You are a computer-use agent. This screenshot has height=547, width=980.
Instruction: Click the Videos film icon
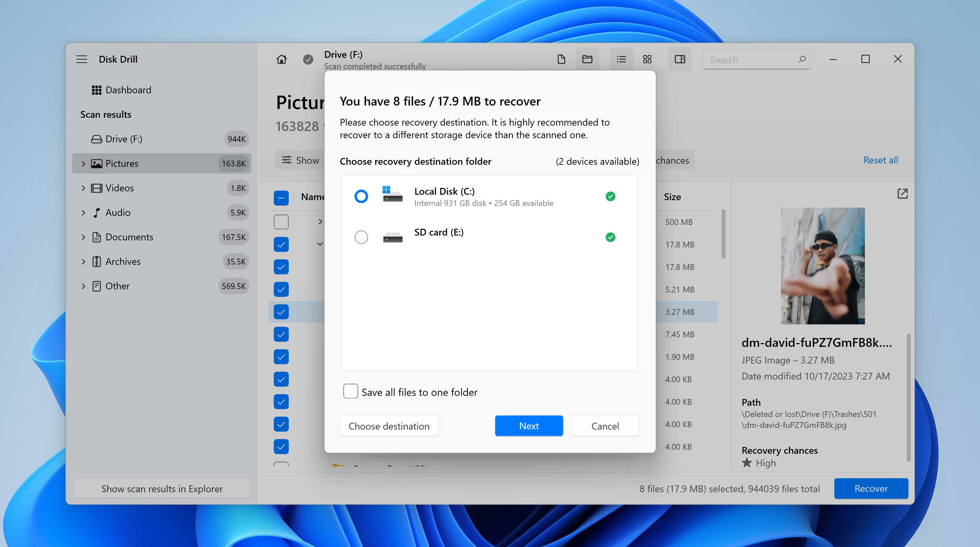96,188
